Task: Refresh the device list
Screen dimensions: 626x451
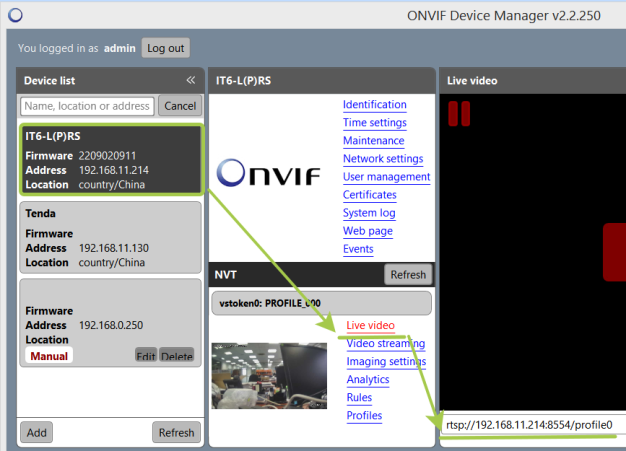Action: point(176,432)
